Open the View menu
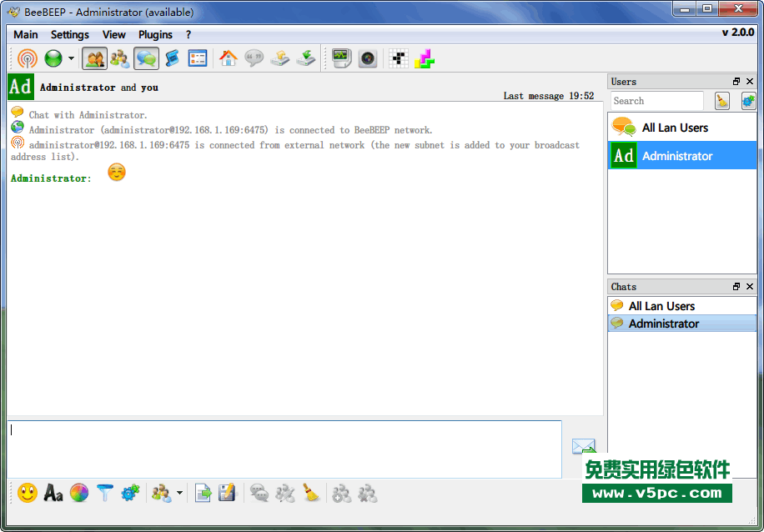764x532 pixels. point(114,34)
